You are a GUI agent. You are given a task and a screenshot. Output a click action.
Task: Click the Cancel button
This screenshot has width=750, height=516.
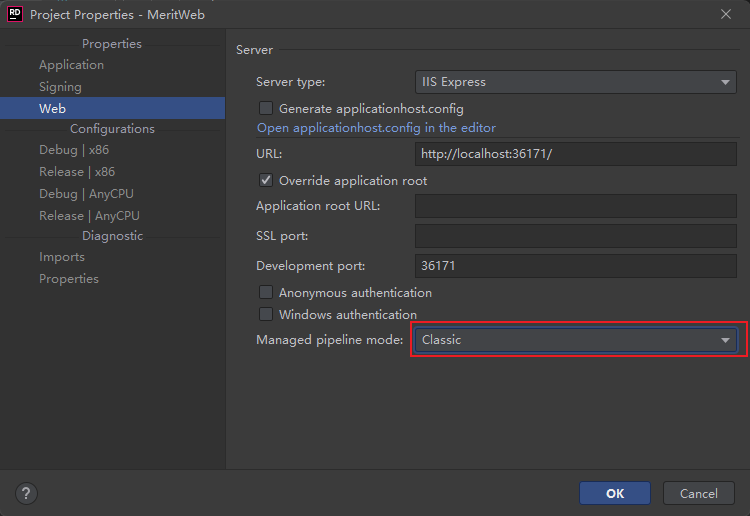(x=698, y=493)
